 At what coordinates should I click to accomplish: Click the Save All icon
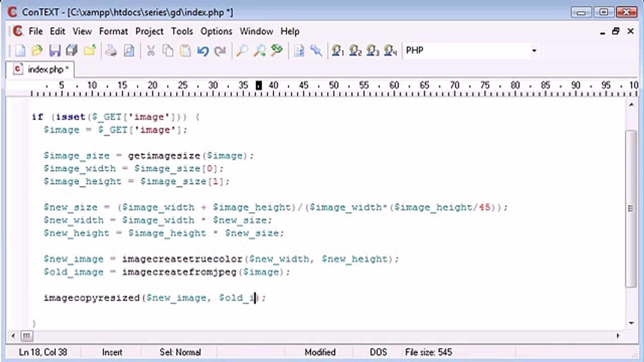click(72, 50)
